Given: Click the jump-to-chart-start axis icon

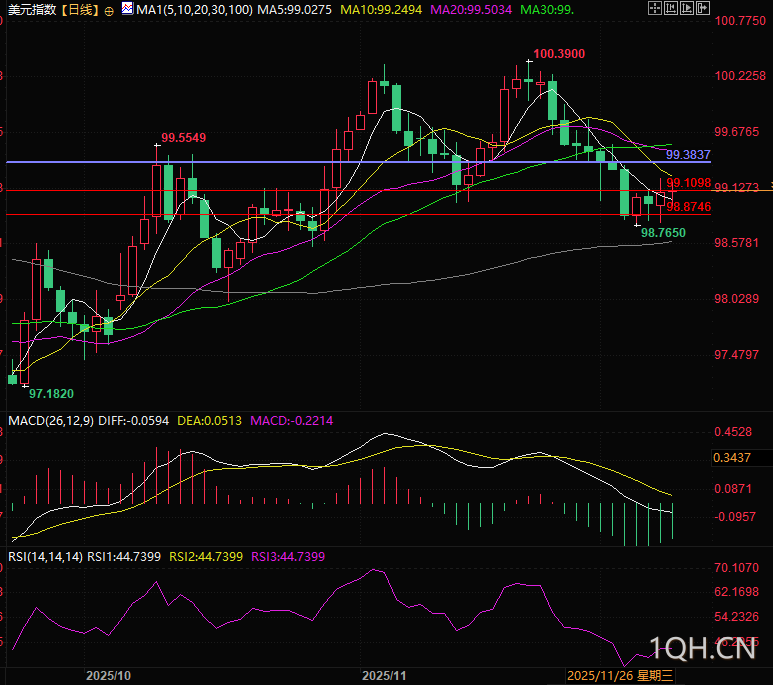Looking at the screenshot, I should (x=670, y=8).
